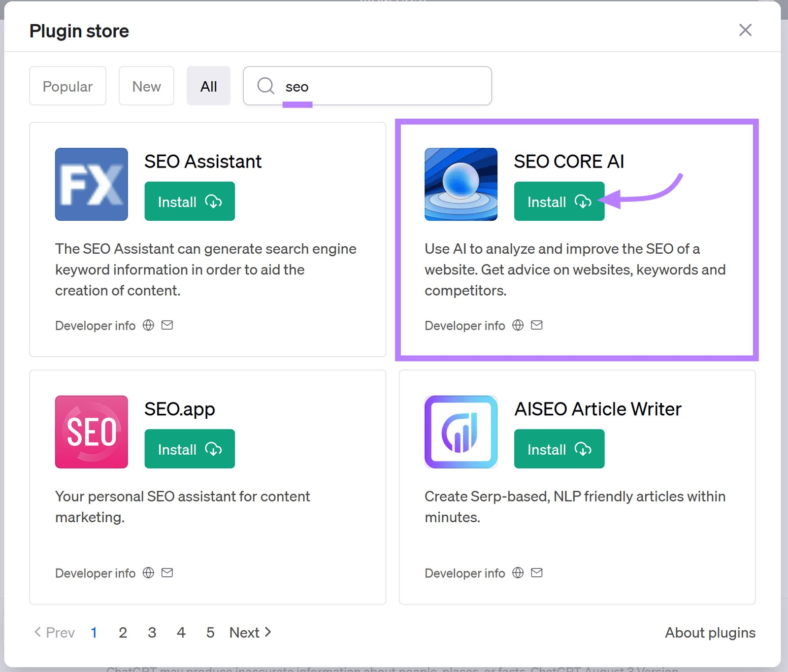This screenshot has height=672, width=788.
Task: Go to page 3 of plugin results
Action: click(152, 632)
